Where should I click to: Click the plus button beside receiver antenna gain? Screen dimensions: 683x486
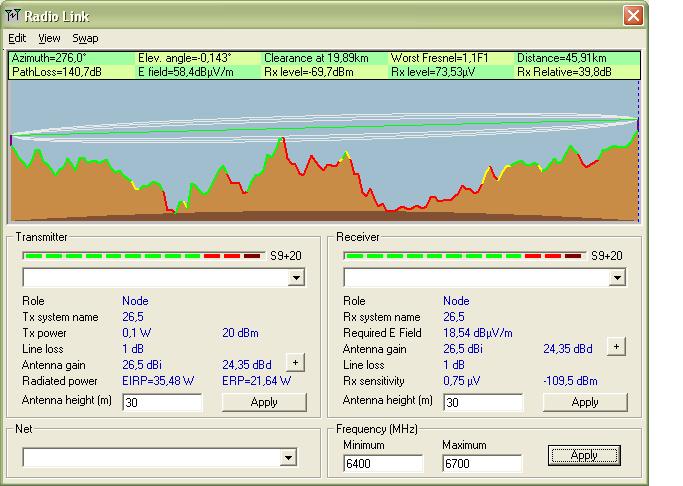click(x=616, y=346)
